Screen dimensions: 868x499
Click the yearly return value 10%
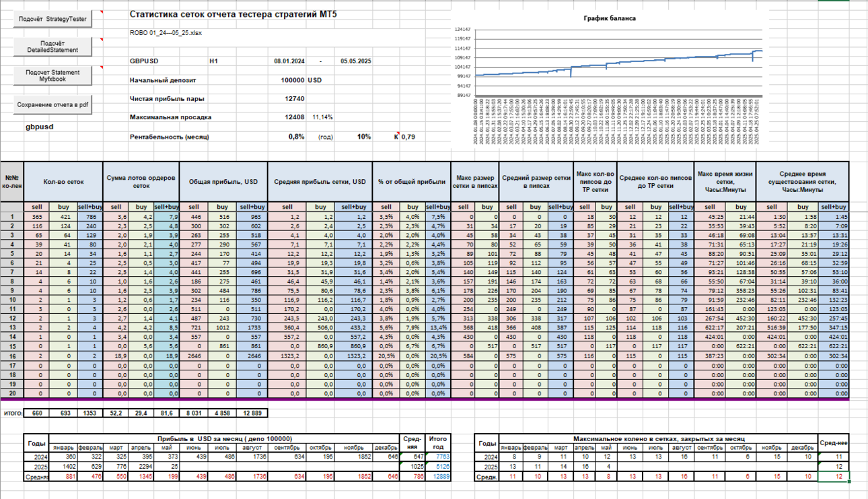click(x=364, y=137)
